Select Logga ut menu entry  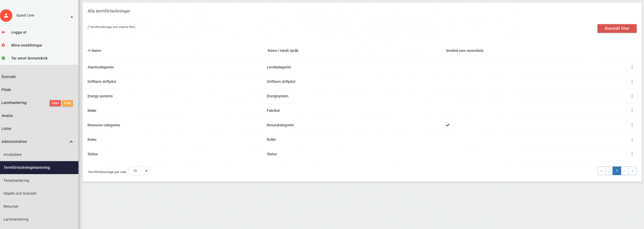click(x=19, y=32)
